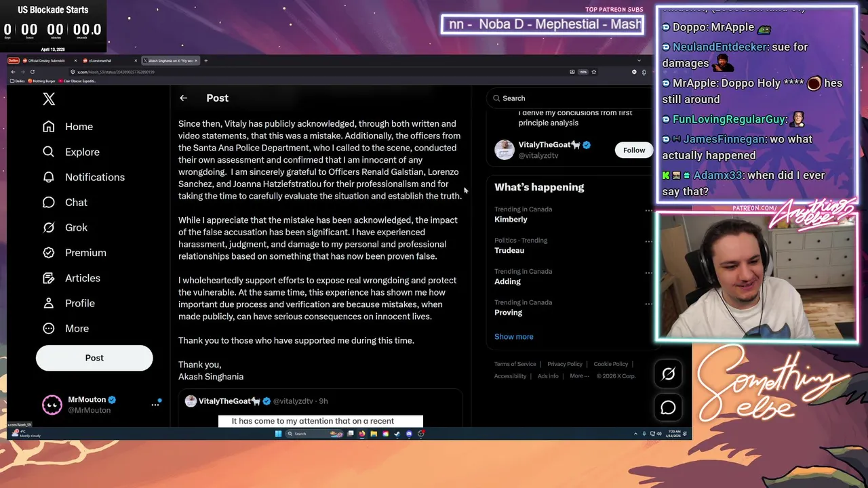Follow VitalyTheGoat
This screenshot has width=868, height=488.
point(634,150)
